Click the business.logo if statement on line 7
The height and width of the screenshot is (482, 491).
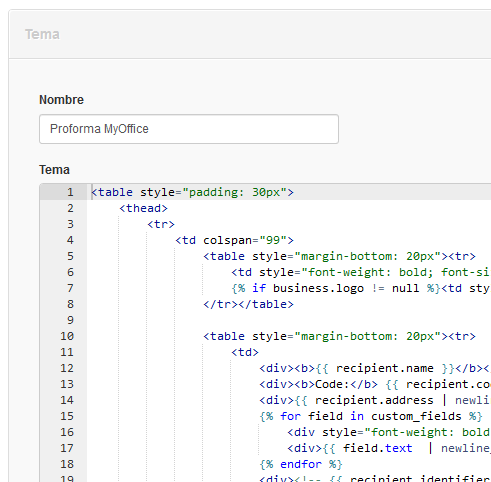click(x=361, y=288)
